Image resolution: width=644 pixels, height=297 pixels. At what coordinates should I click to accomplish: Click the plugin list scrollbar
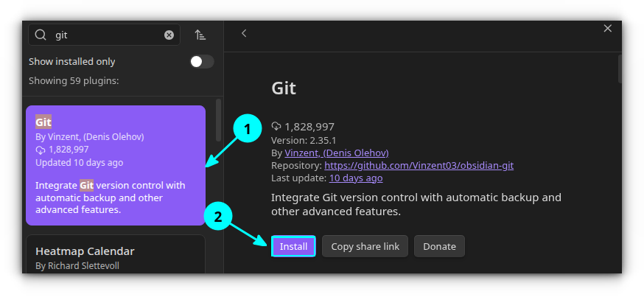point(218,119)
